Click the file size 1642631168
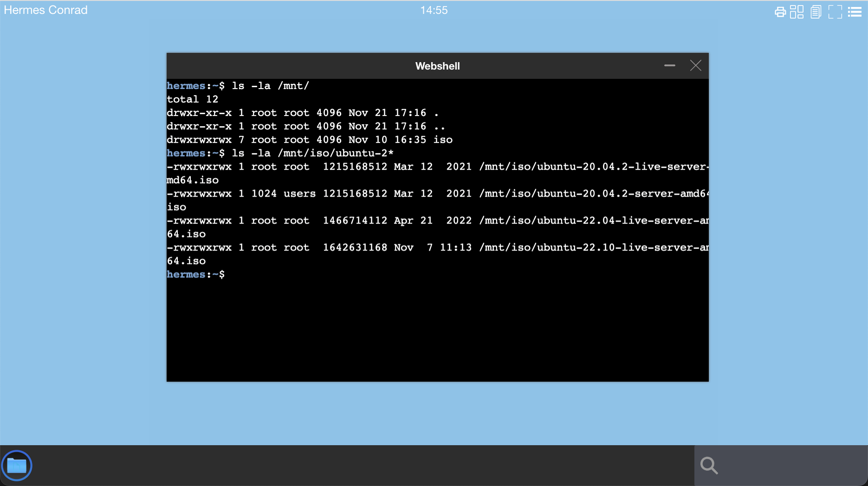The width and height of the screenshot is (868, 486). click(x=355, y=247)
